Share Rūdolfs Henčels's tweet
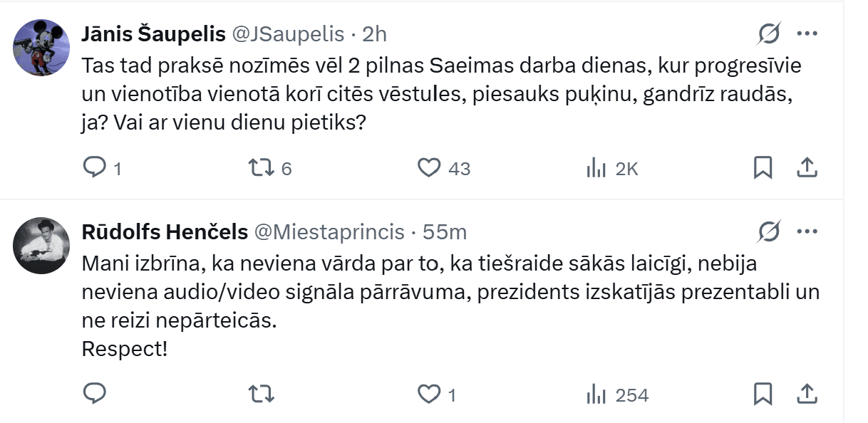Screen dimensions: 868x423 806,394
